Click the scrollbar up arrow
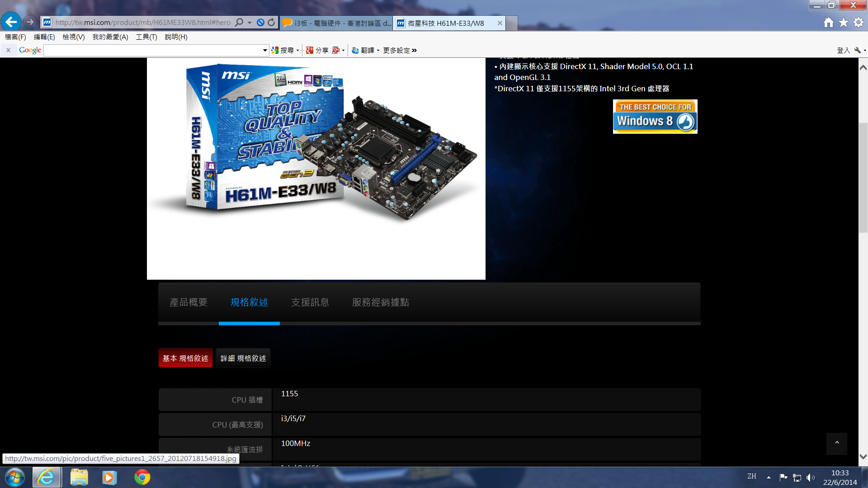Screen dimensions: 868x488 point(863,67)
